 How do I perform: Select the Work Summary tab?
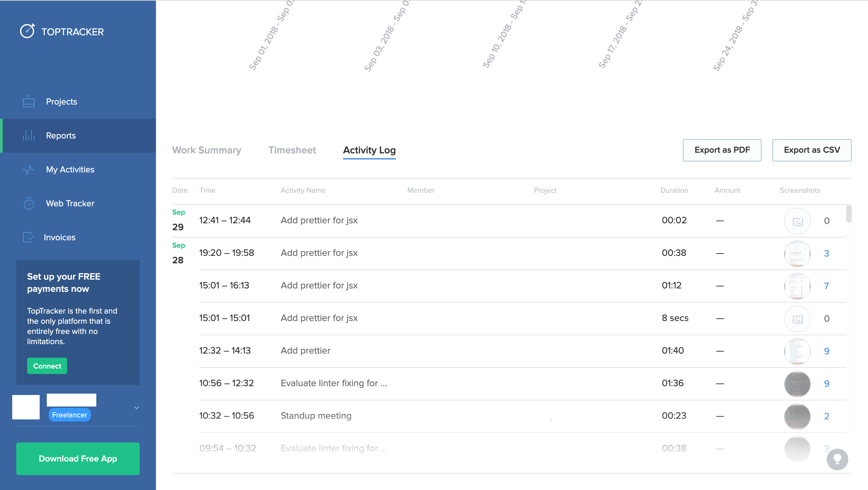point(206,150)
